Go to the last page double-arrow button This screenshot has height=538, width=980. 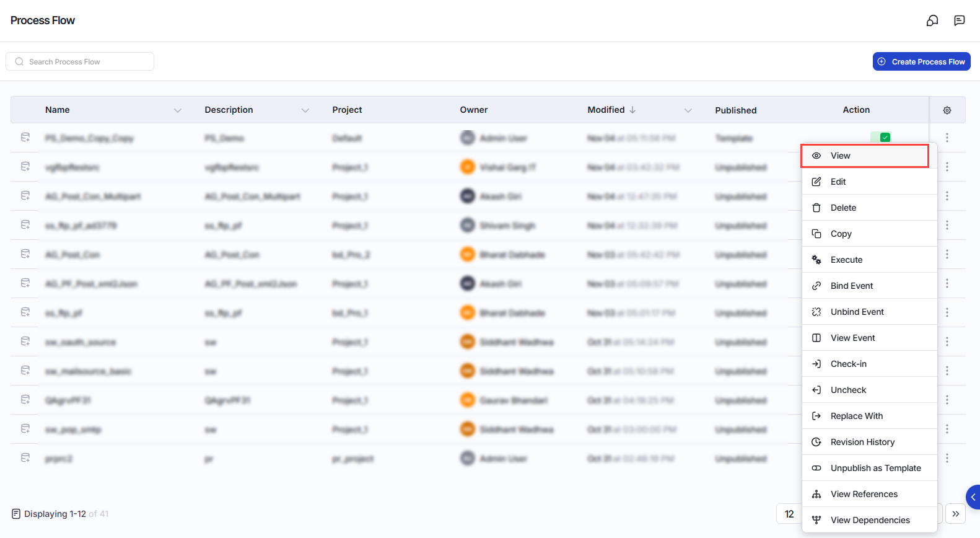click(x=956, y=514)
